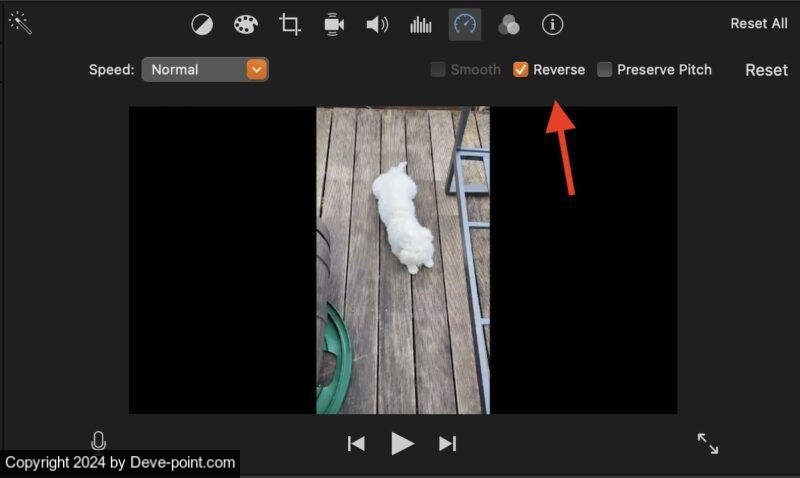Open the volume speaker controls
This screenshot has width=800, height=478.
[x=377, y=24]
